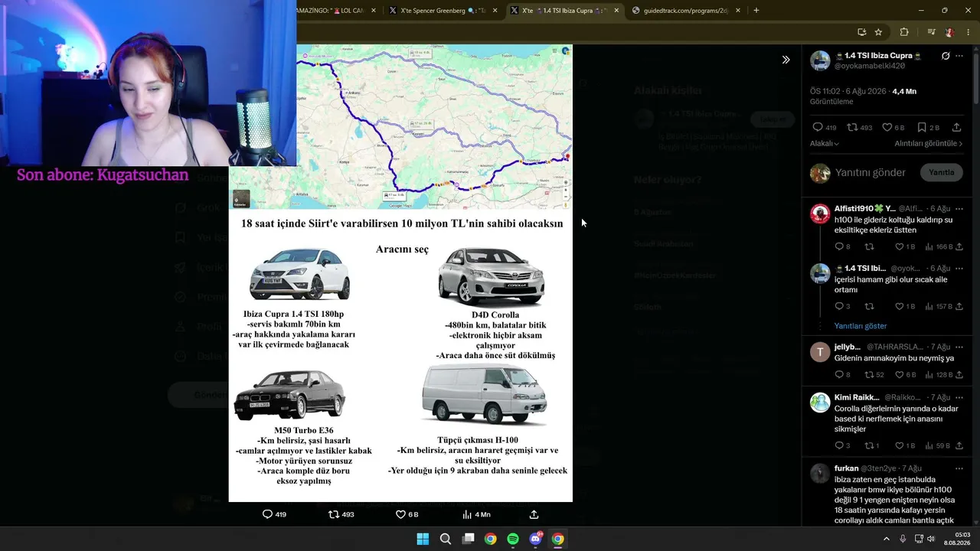The height and width of the screenshot is (551, 980).
Task: Open the Windows Start menu
Action: tap(423, 539)
